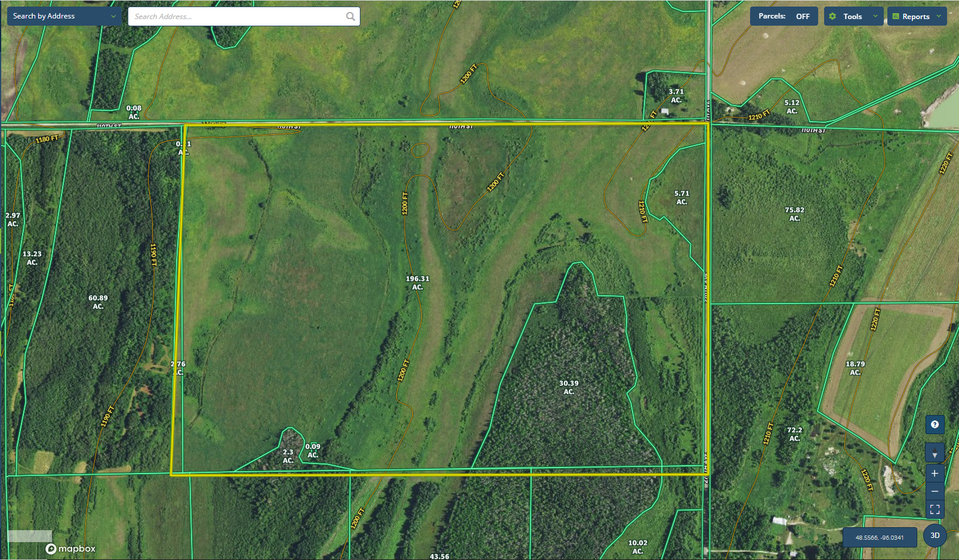Zoom out with the minus button
This screenshot has width=959, height=560.
point(935,491)
